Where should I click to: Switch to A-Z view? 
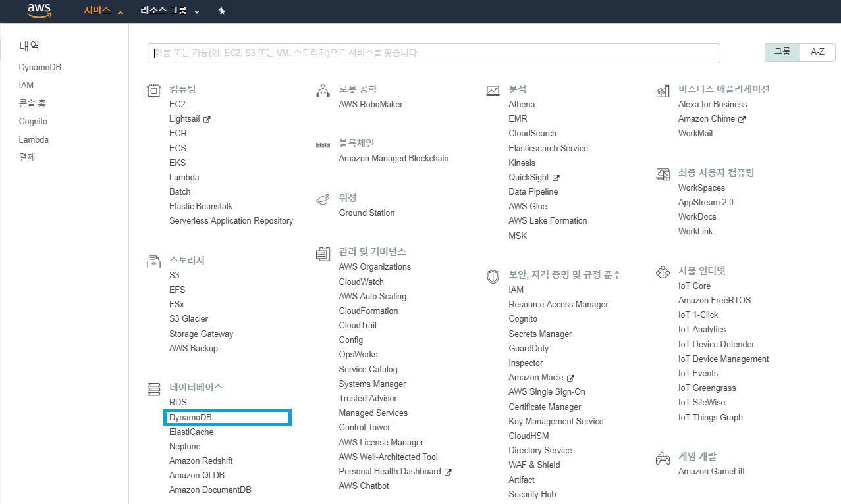coord(817,53)
